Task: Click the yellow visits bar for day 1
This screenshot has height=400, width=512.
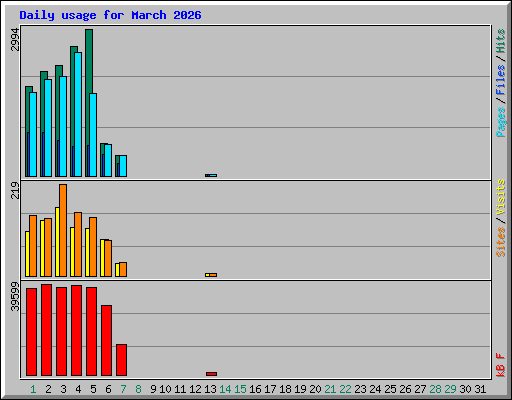Action: tap(27, 254)
